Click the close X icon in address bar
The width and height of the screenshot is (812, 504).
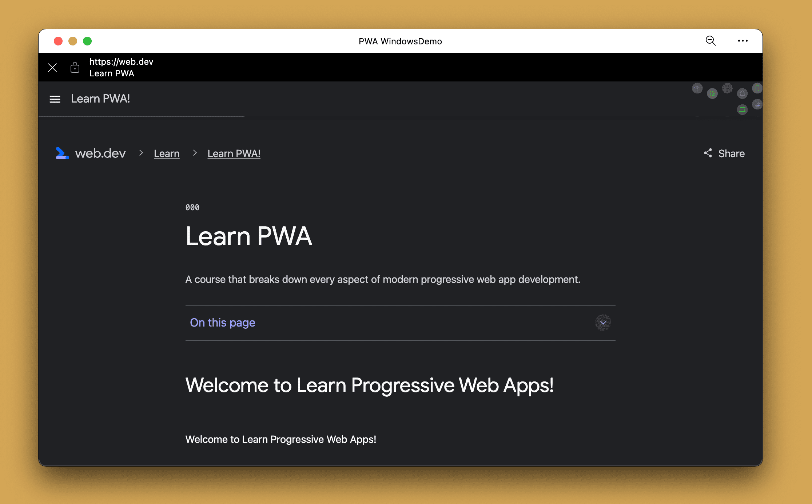pos(52,67)
